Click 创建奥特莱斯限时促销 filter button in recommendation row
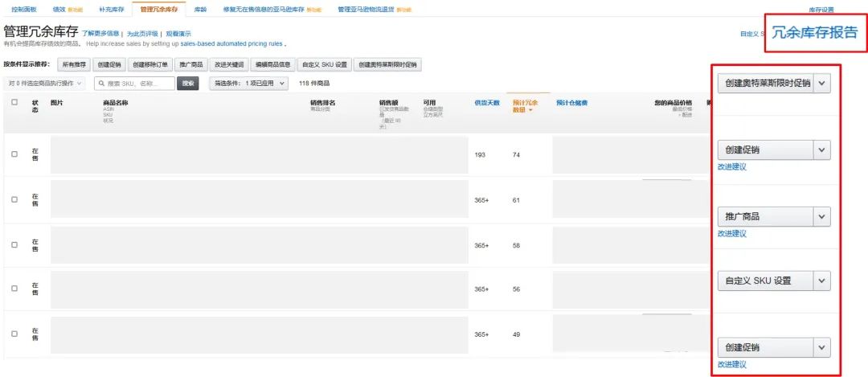 pos(387,65)
